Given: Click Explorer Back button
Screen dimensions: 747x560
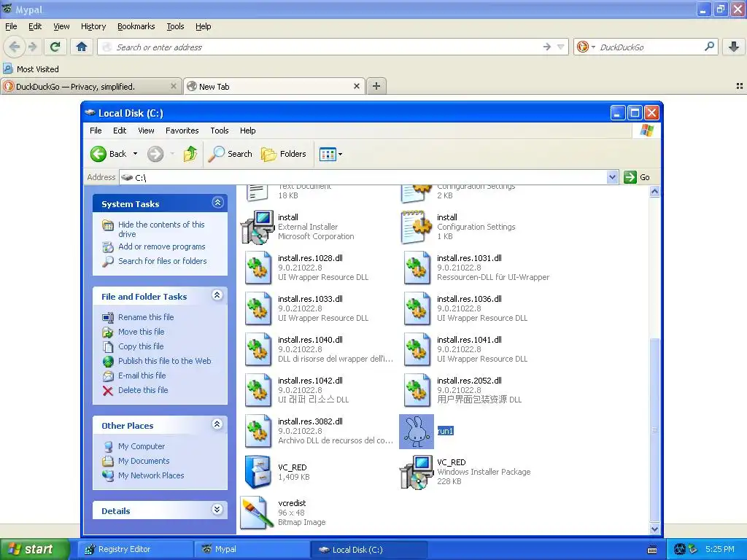Looking at the screenshot, I should pyautogui.click(x=109, y=154).
